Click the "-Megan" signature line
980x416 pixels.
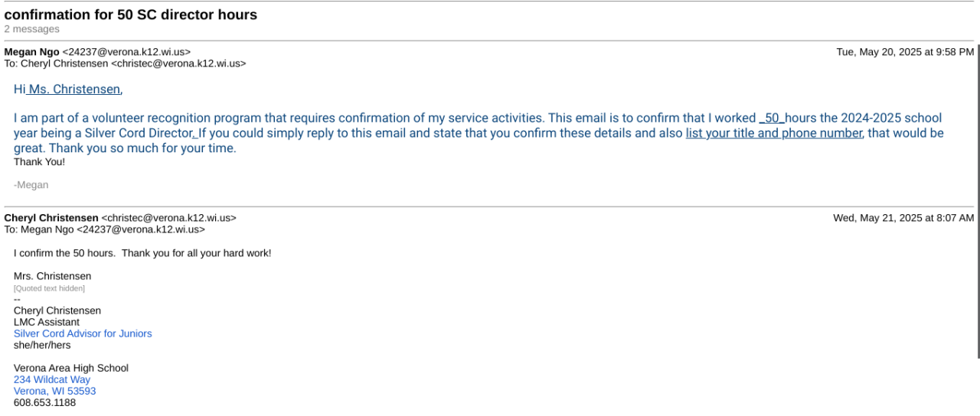coord(31,185)
